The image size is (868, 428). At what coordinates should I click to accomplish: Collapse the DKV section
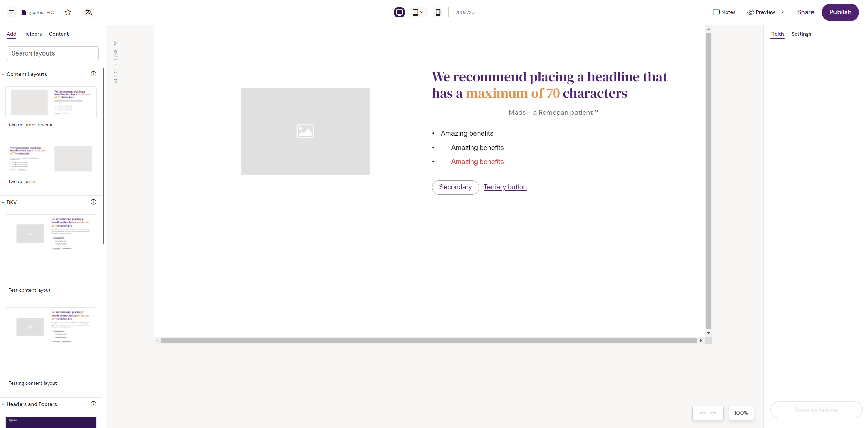click(3, 202)
